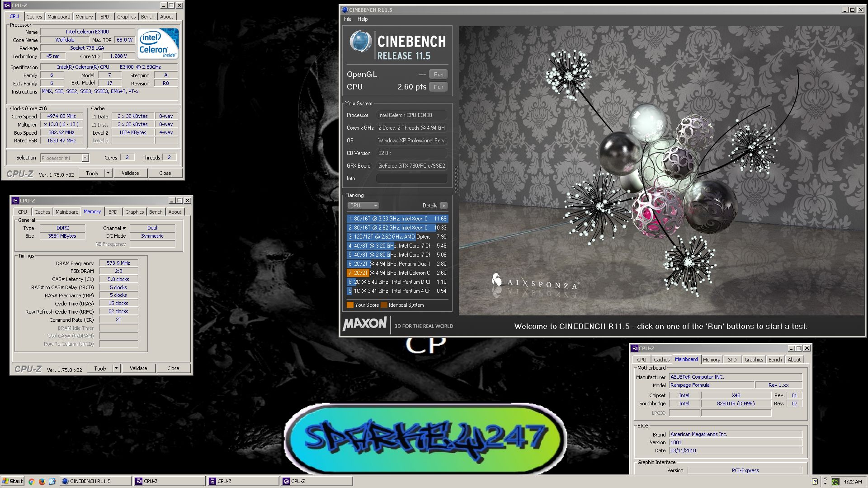This screenshot has height=488, width=868.
Task: Click the help balloon icon in the taskbar
Action: tap(815, 482)
